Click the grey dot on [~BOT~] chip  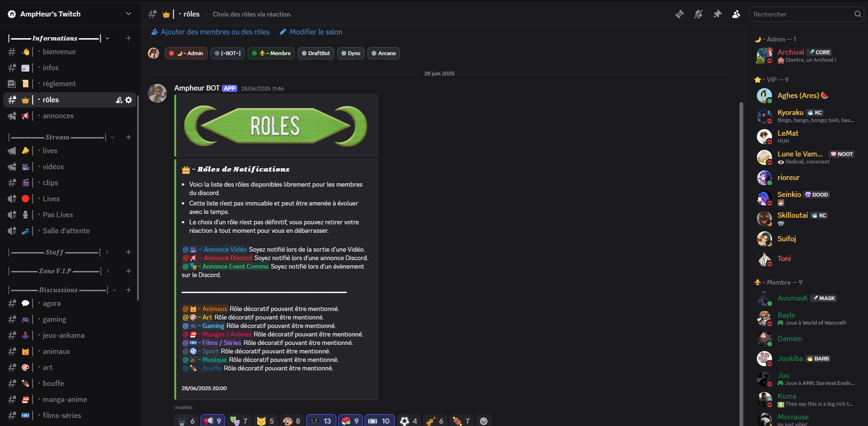[x=217, y=53]
